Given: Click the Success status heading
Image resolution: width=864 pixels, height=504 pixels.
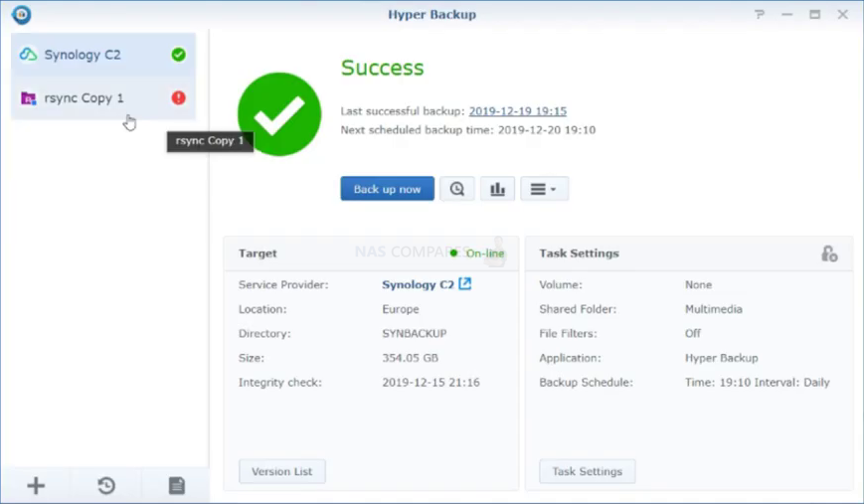Looking at the screenshot, I should tap(383, 68).
